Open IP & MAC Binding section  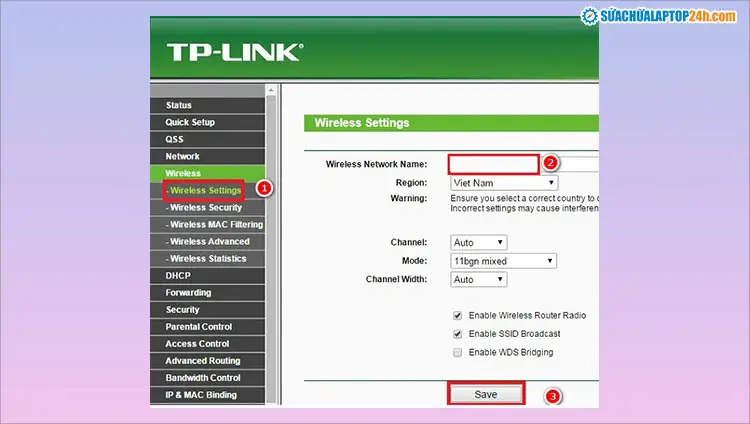(207, 395)
